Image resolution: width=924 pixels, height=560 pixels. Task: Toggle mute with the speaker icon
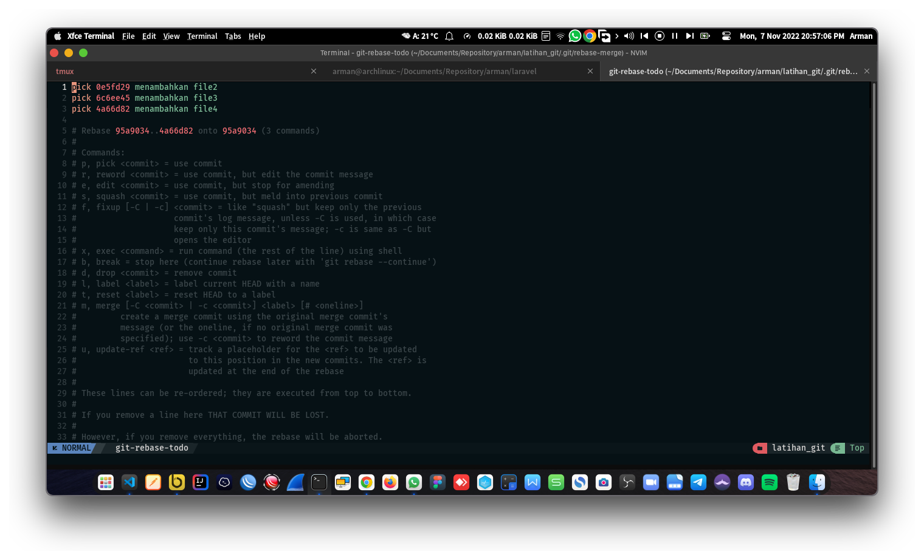point(628,36)
